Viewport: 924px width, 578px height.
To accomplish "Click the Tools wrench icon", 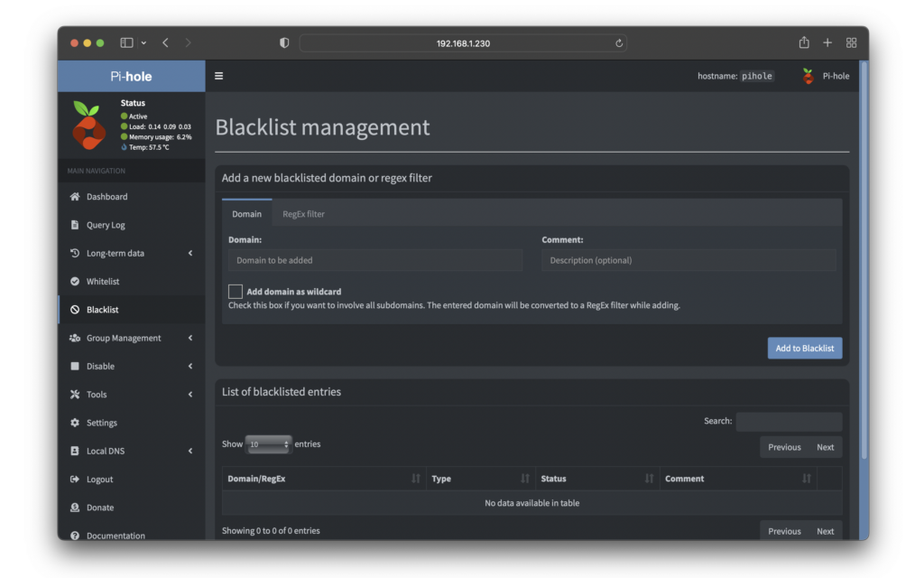I will 75,395.
